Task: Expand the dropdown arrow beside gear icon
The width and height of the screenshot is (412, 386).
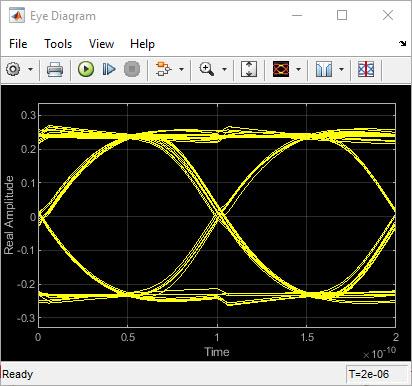Action: tap(31, 69)
